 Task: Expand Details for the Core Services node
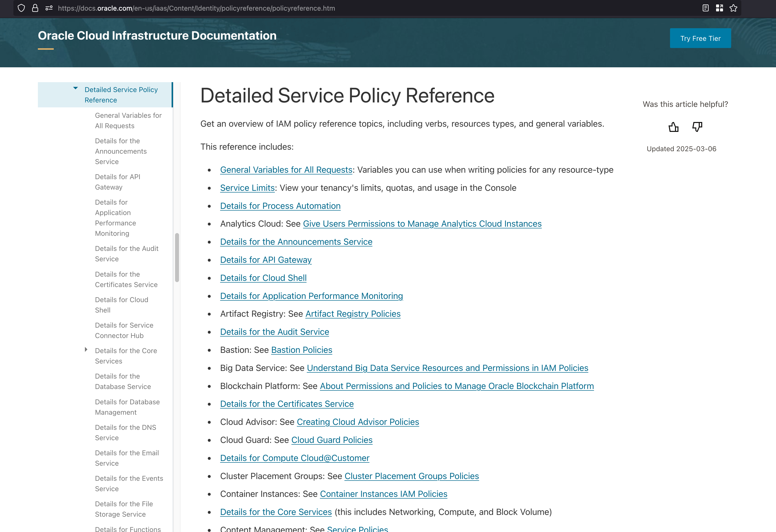point(86,349)
